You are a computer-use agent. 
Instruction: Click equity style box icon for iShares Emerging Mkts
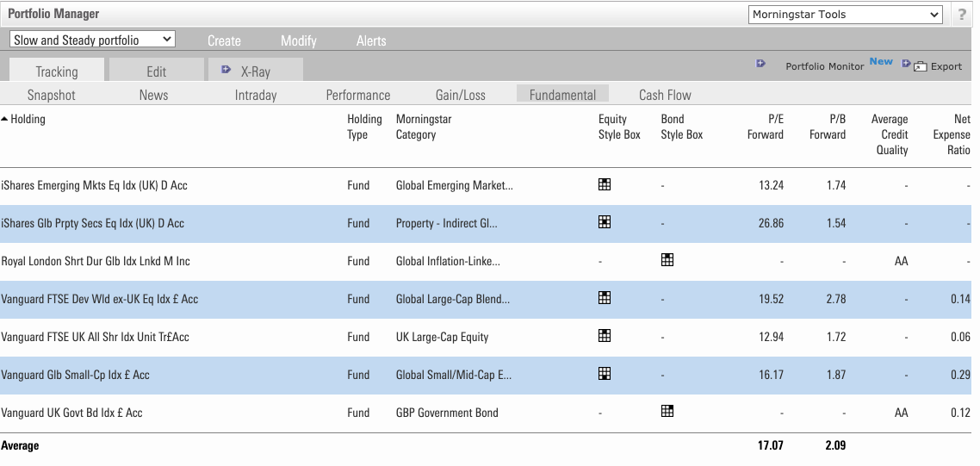click(605, 184)
